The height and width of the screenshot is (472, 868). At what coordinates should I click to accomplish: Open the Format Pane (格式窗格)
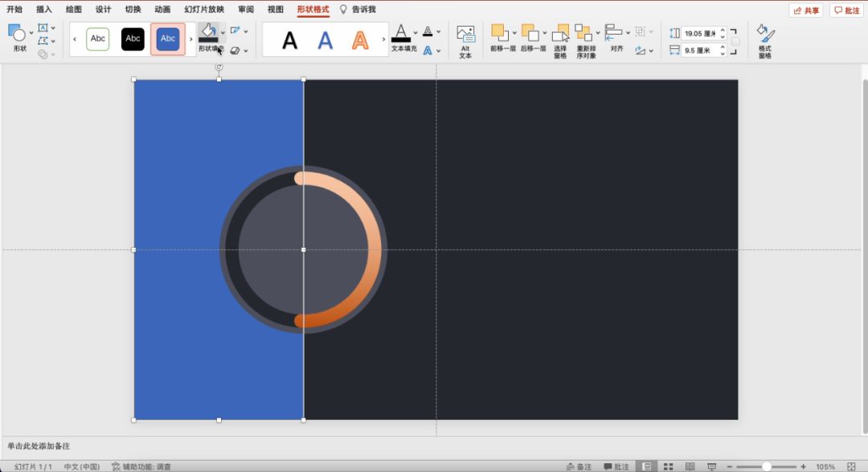pos(765,35)
